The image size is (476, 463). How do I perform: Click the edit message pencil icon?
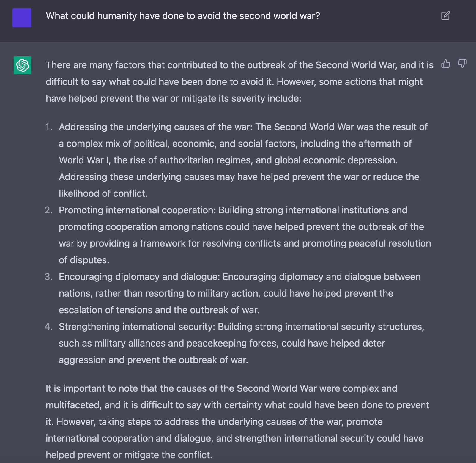445,15
